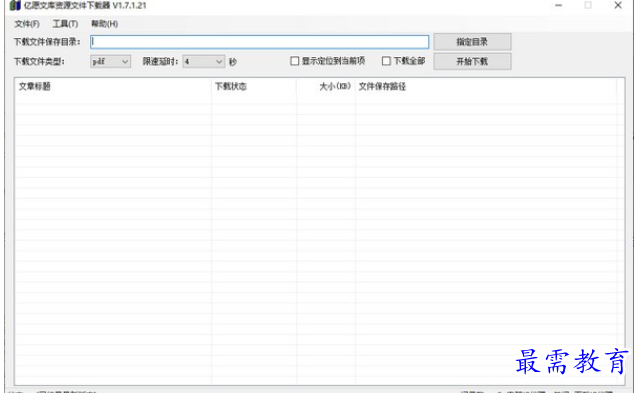Open the 帮助(H) menu
The width and height of the screenshot is (637, 393).
[104, 24]
